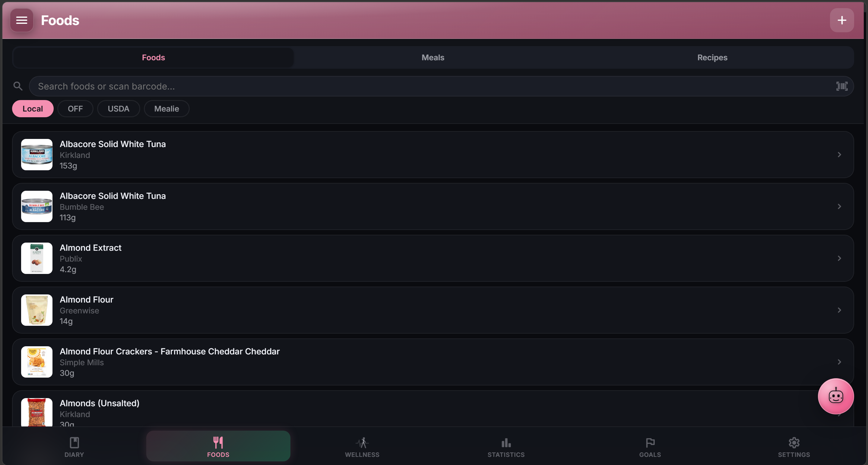Open Greenwise Almond Flour thumbnail
The width and height of the screenshot is (868, 465).
(37, 310)
